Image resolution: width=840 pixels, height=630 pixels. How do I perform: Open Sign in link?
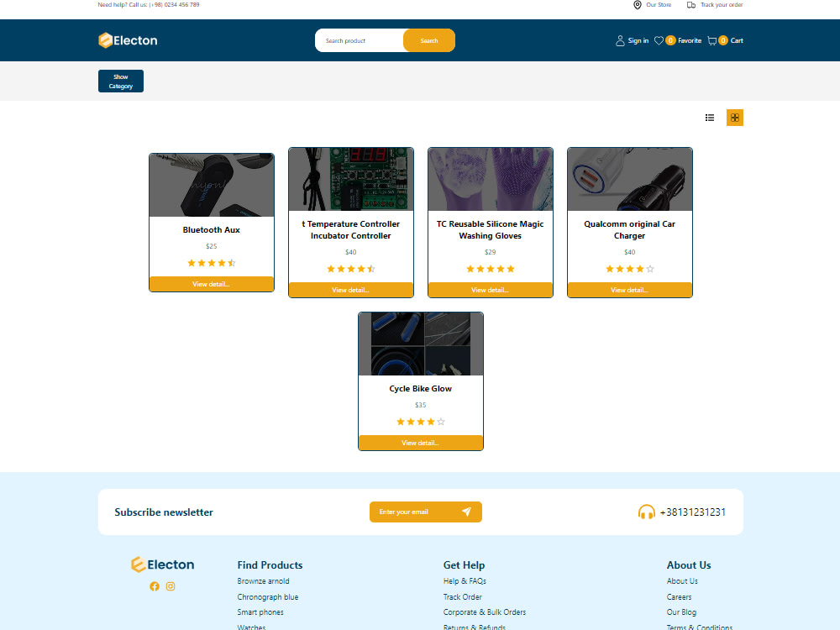[x=638, y=40]
